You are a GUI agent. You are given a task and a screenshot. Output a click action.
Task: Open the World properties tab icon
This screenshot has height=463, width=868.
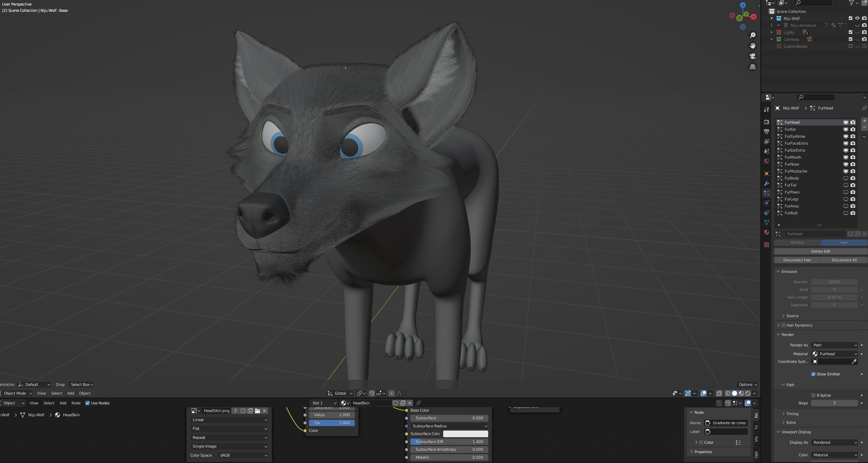[x=766, y=161]
